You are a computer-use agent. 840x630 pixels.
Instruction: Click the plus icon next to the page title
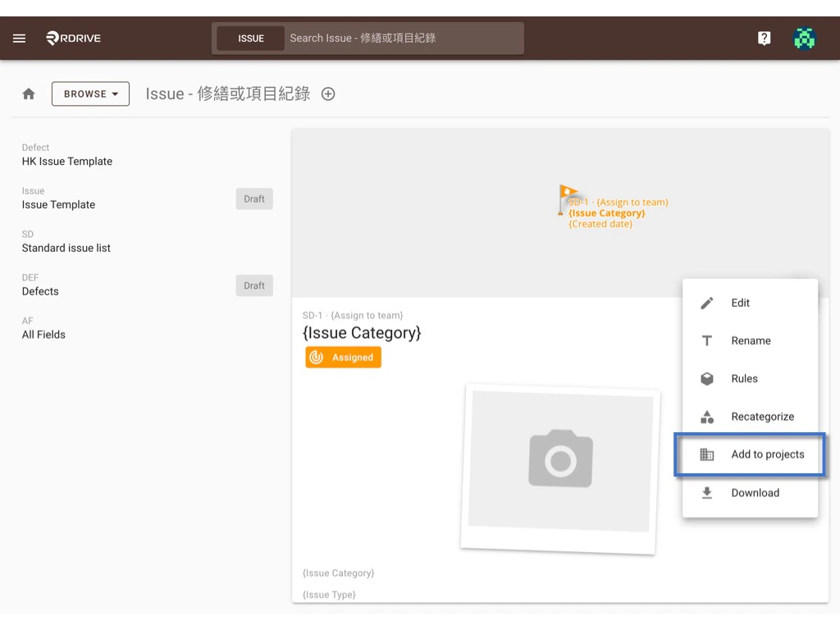[327, 94]
